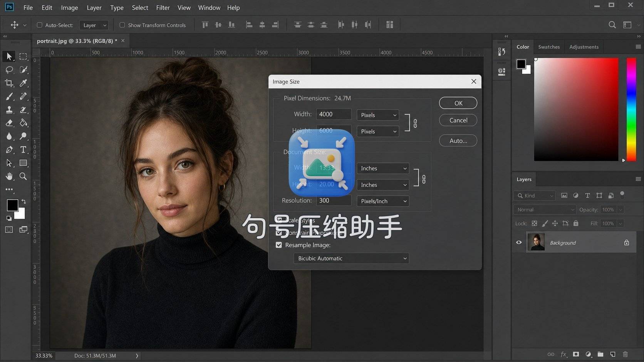The width and height of the screenshot is (644, 362).
Task: Select the Eraser tool
Action: click(9, 123)
